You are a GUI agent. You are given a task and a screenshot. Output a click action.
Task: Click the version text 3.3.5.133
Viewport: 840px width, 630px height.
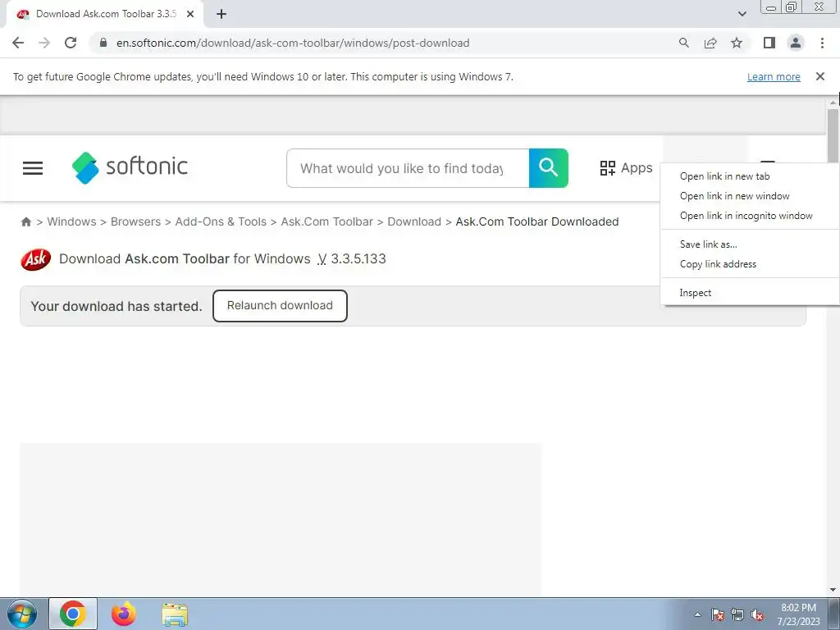point(358,258)
